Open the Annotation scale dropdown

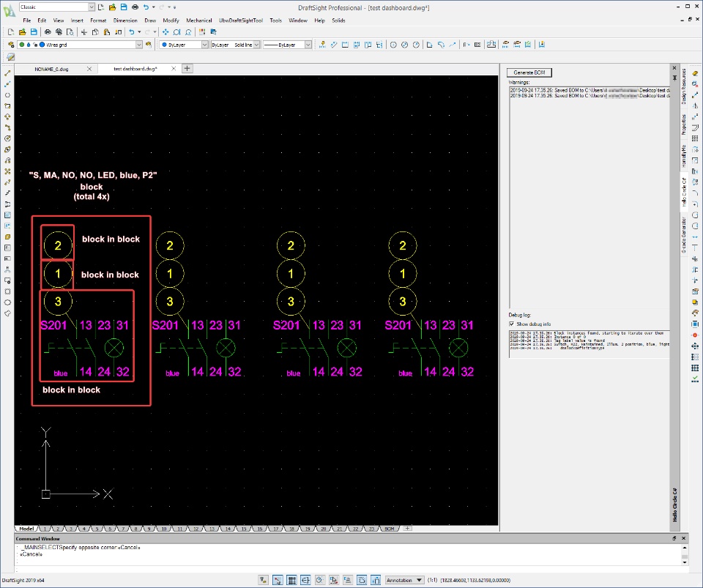(405, 580)
